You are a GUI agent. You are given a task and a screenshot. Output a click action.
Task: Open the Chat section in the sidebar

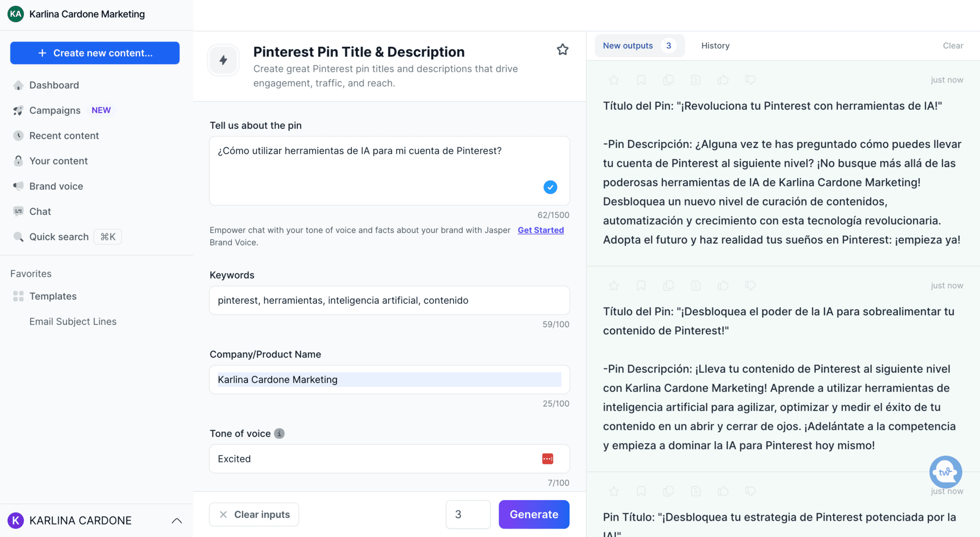point(40,211)
